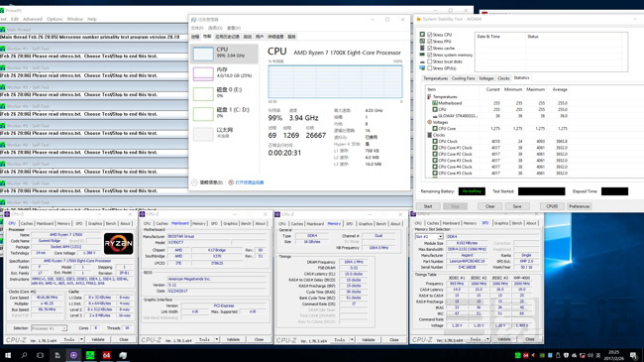Click Stress cache icon in AIDA64
The image size is (644, 362).
(x=422, y=49)
